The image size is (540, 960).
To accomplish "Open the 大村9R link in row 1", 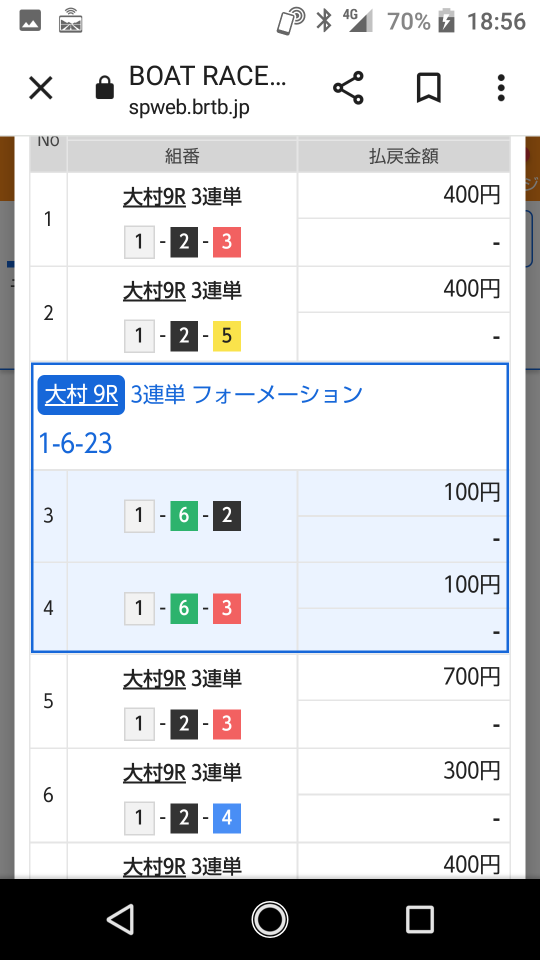I will [154, 197].
